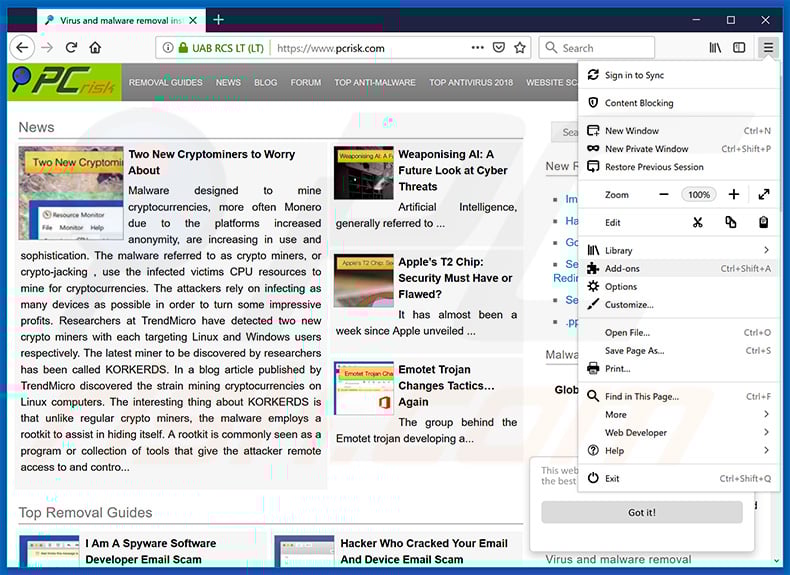The height and width of the screenshot is (575, 790).
Task: Save page to Pocket icon
Action: [499, 48]
